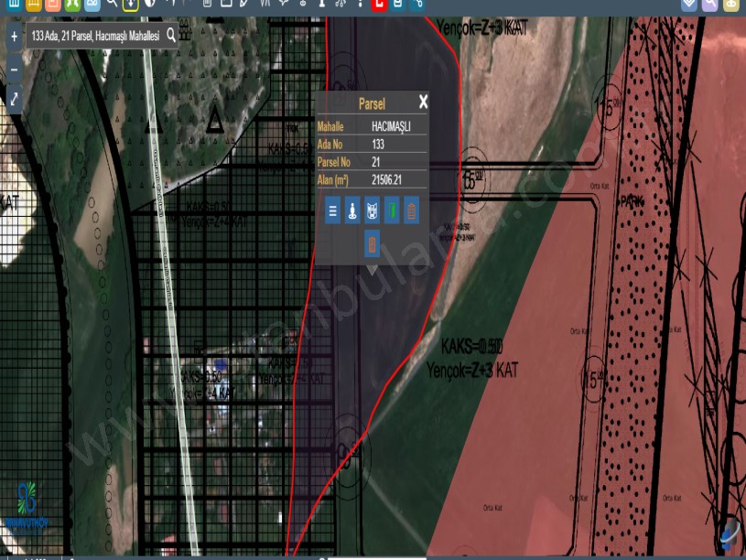Click the green toolbar icon at top left
The image size is (746, 560).
73,4
